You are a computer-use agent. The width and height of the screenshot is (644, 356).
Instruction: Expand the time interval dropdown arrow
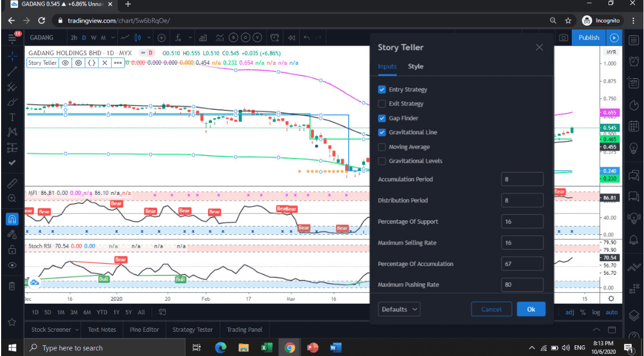[x=114, y=38]
